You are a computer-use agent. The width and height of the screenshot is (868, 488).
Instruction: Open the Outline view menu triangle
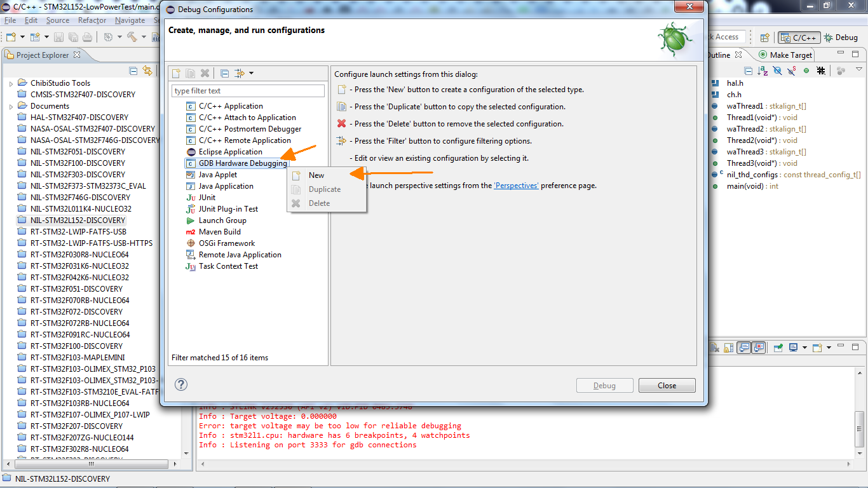point(858,70)
